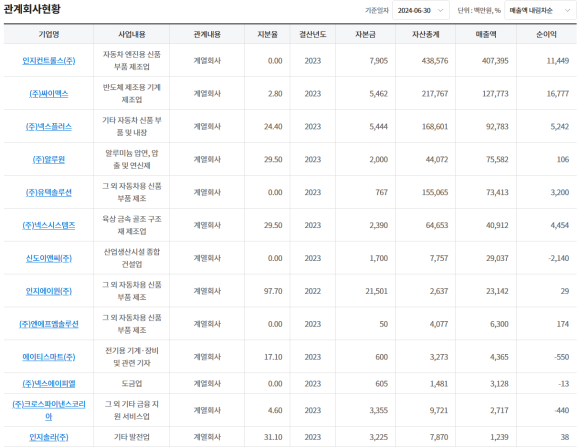
Task: Click the 매출액 column header
Action: pos(486,34)
